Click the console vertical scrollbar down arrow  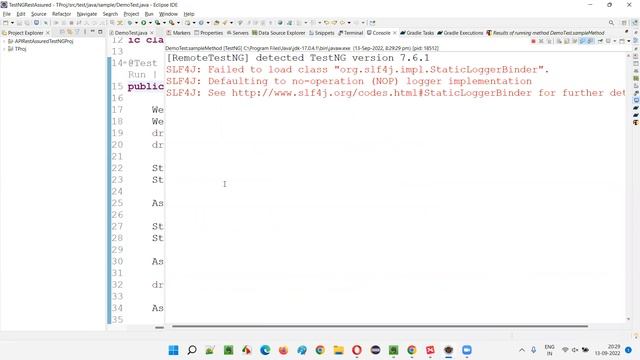pos(629,319)
